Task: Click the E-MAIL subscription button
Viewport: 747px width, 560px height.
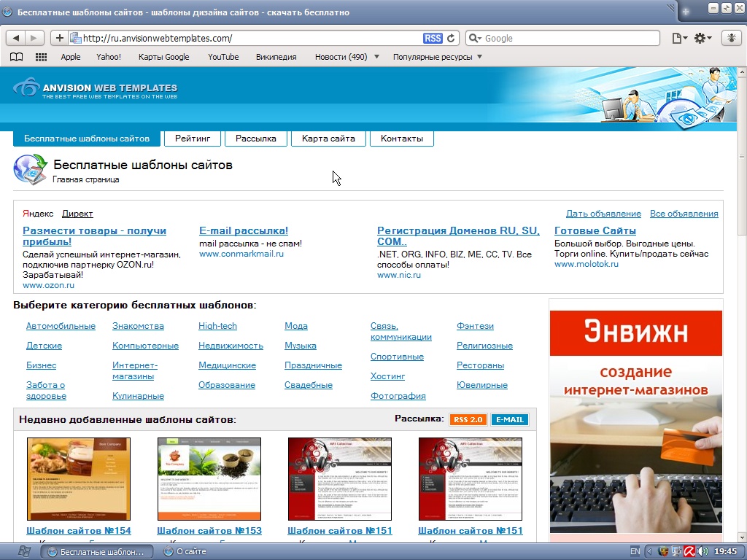Action: point(510,419)
